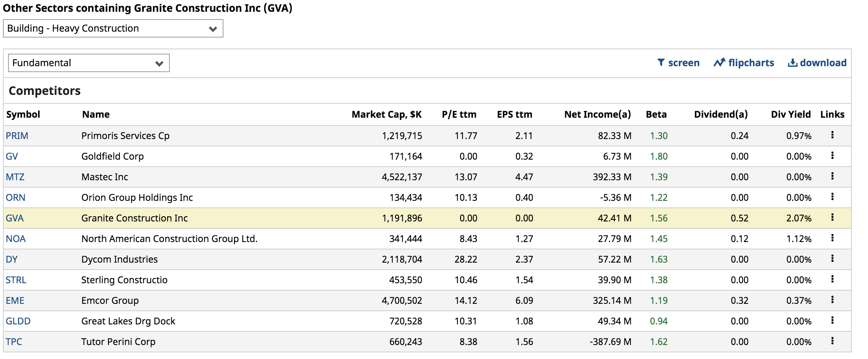This screenshot has width=868, height=359.
Task: Open the MTZ symbol link
Action: pyautogui.click(x=15, y=177)
